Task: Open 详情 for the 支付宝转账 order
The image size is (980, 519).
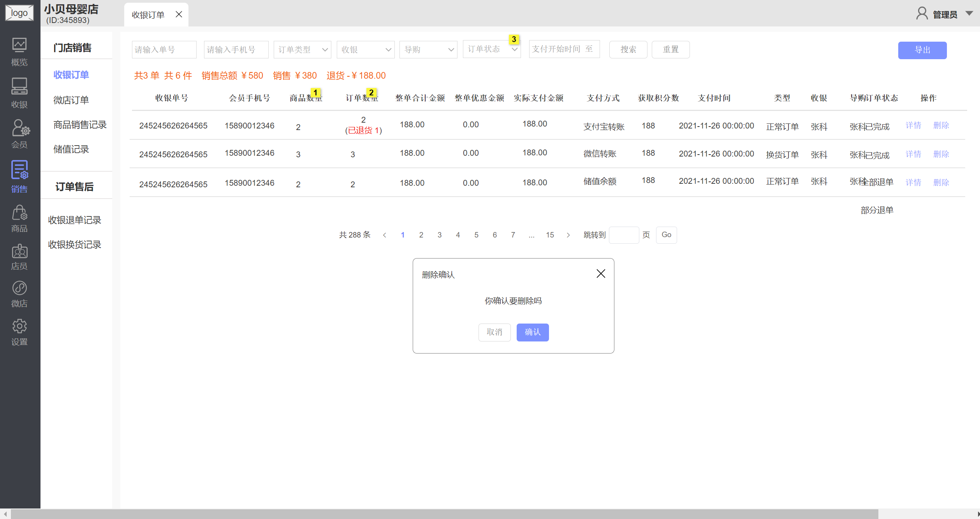Action: tap(913, 125)
